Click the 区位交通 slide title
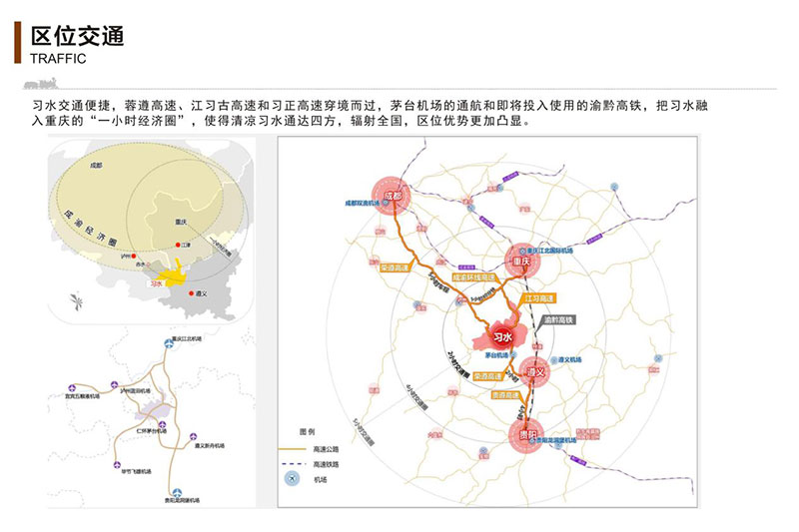Viewport: 799px width, 532px height. click(x=77, y=37)
